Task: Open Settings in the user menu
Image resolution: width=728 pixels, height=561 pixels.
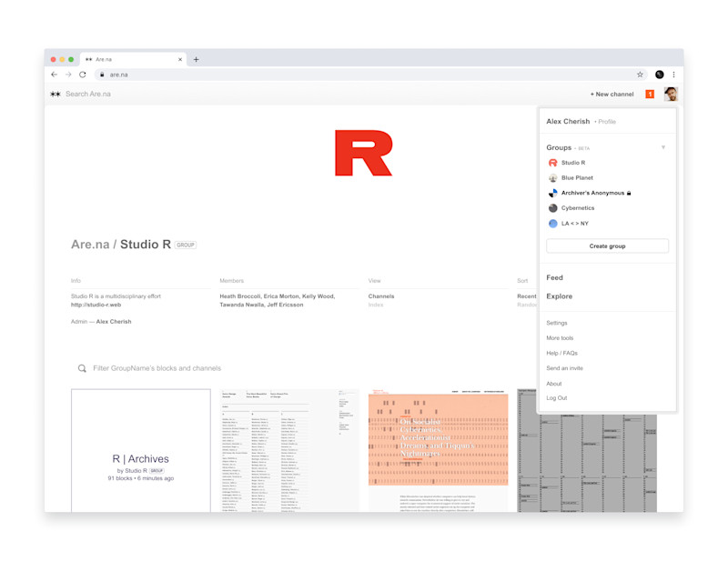Action: click(x=557, y=323)
